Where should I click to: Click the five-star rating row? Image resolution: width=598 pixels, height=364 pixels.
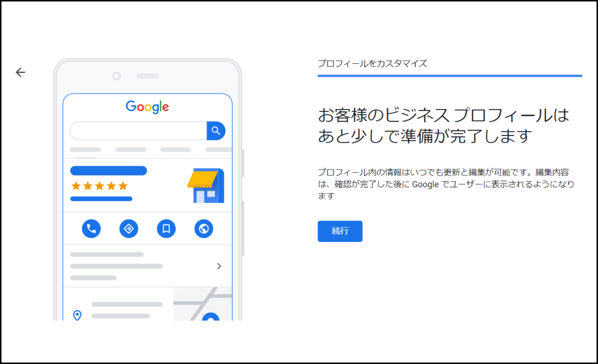point(100,186)
